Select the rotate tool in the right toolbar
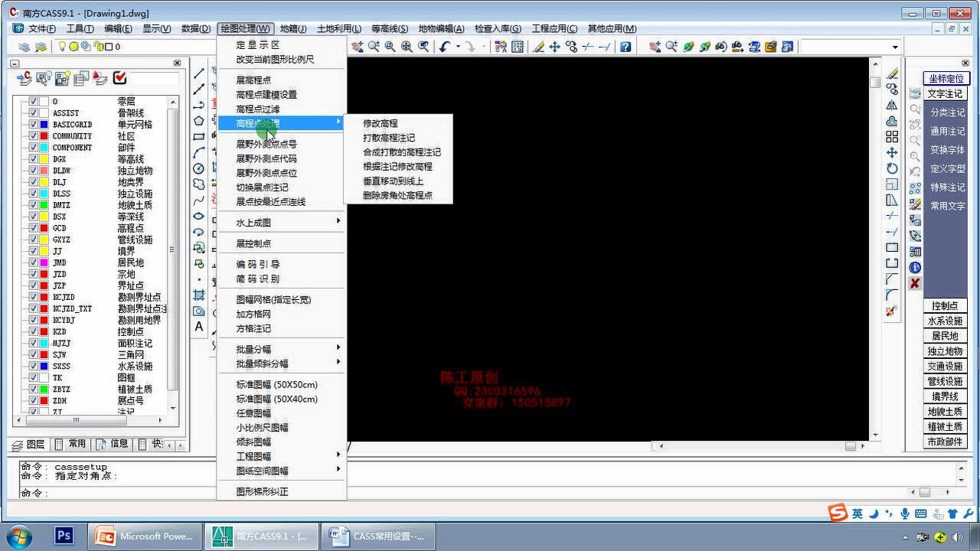 (892, 168)
